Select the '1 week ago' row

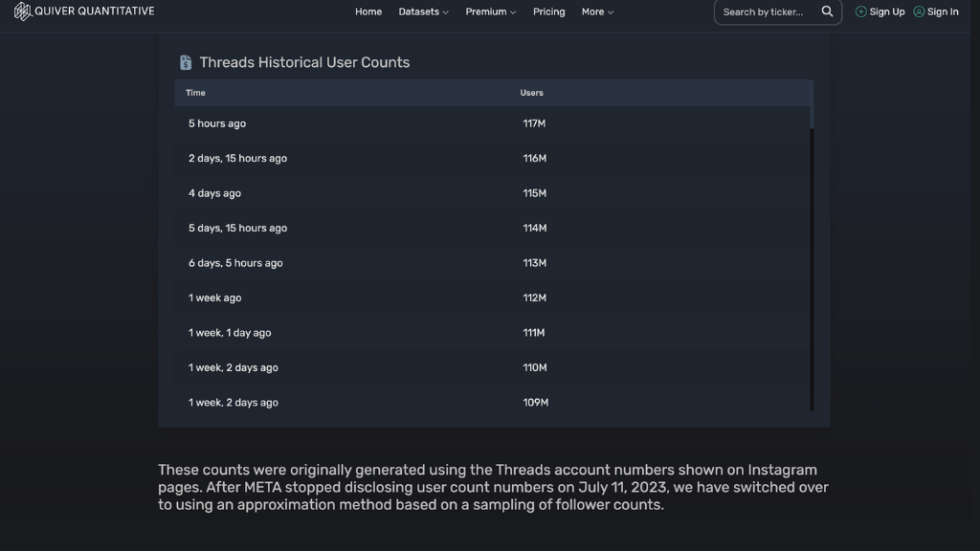pos(493,298)
